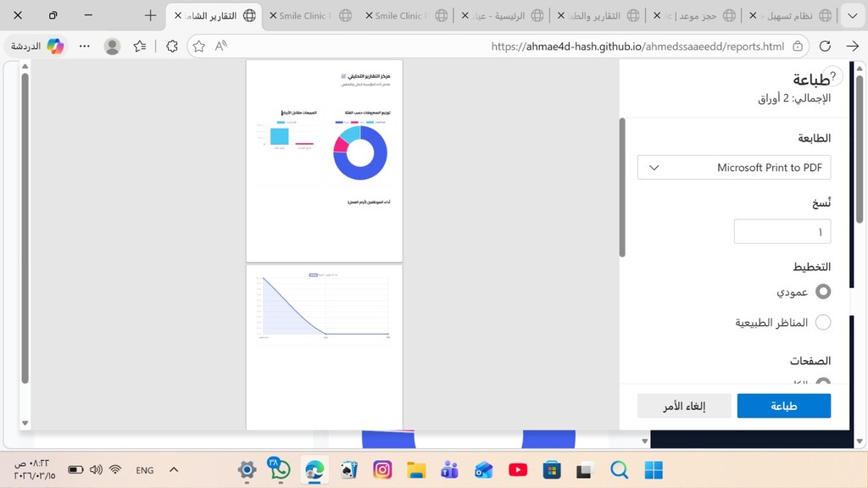Click the preview pane vertical scrollbar
Viewport: 868px width, 488px height.
[25, 228]
